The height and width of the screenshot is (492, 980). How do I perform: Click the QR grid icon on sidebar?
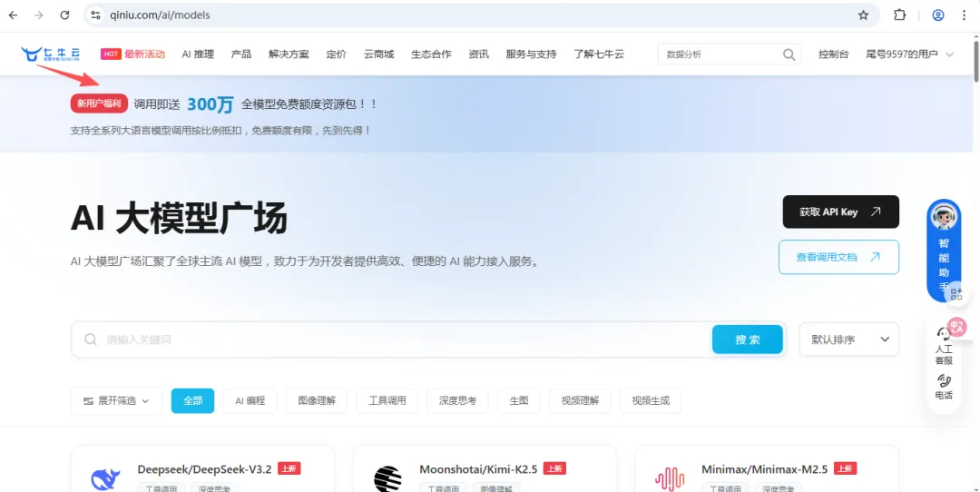click(956, 294)
